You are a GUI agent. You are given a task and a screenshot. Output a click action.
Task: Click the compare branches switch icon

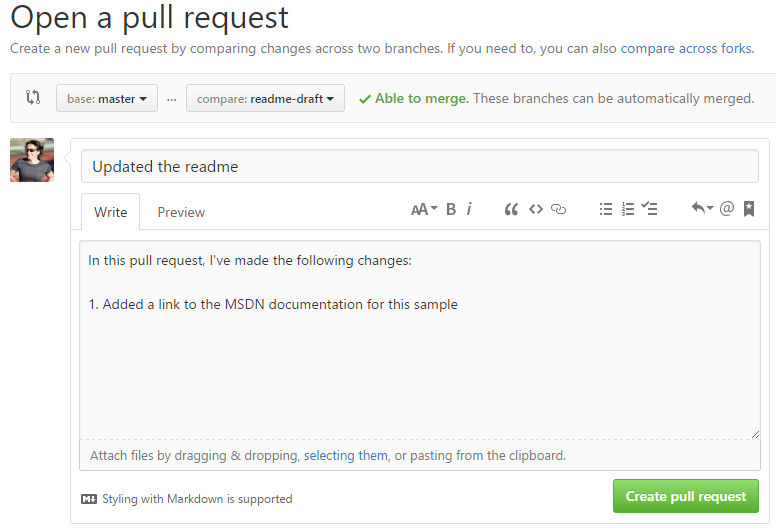pos(33,98)
